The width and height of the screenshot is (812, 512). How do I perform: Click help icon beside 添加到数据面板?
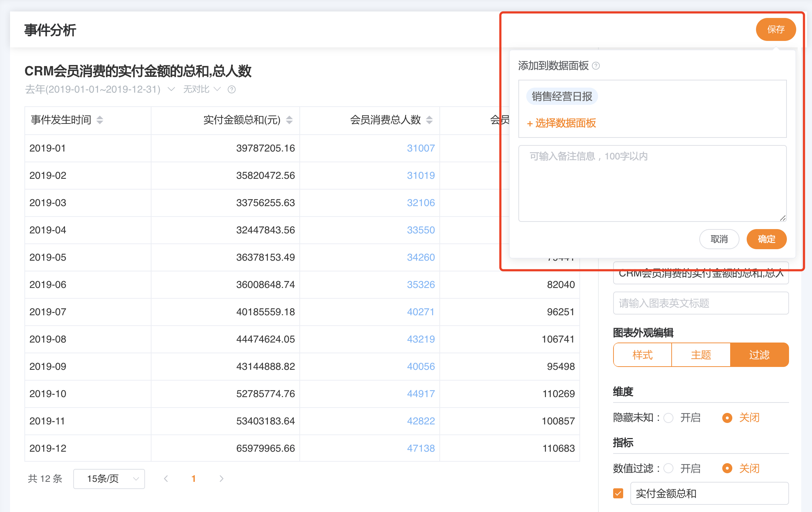pos(596,66)
